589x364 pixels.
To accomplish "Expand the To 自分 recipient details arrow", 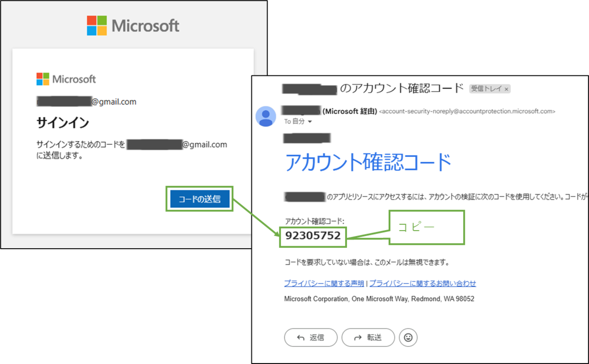I will [x=310, y=121].
